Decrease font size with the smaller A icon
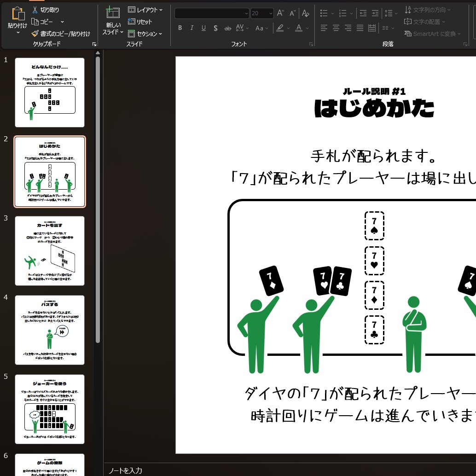 293,13
